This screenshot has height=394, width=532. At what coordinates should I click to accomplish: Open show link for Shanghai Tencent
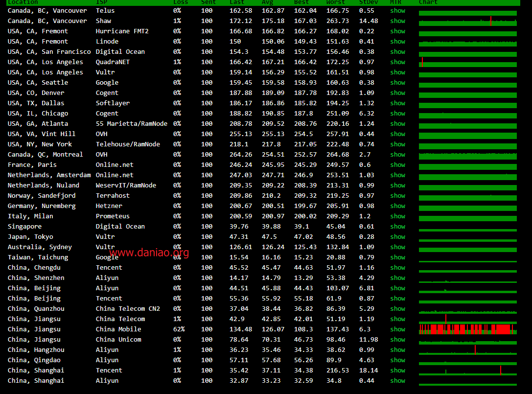pyautogui.click(x=397, y=370)
